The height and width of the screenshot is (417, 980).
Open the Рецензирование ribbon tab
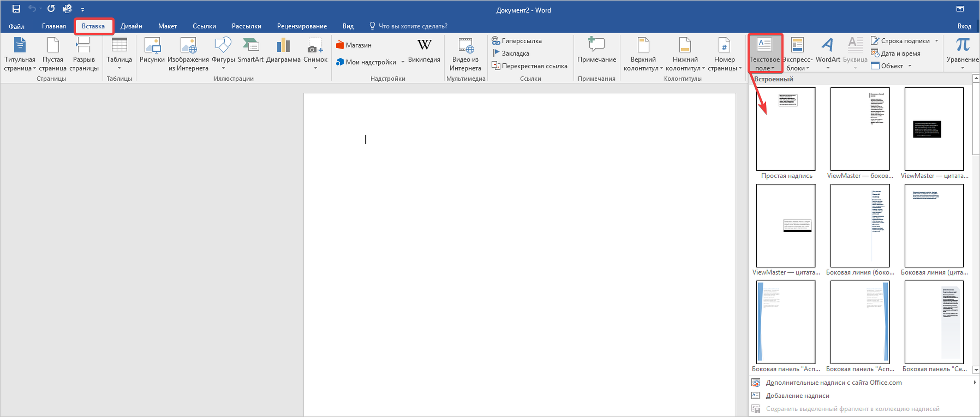[x=302, y=26]
